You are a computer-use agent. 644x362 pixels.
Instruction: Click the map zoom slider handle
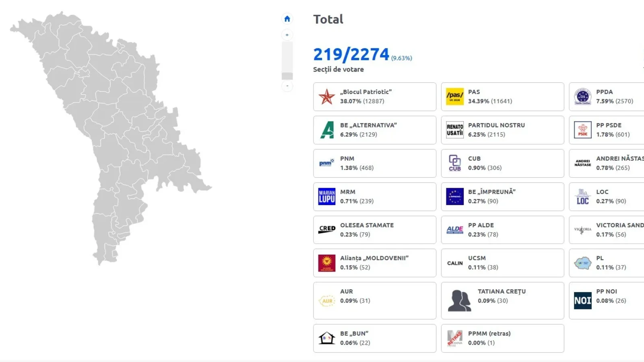(x=287, y=76)
